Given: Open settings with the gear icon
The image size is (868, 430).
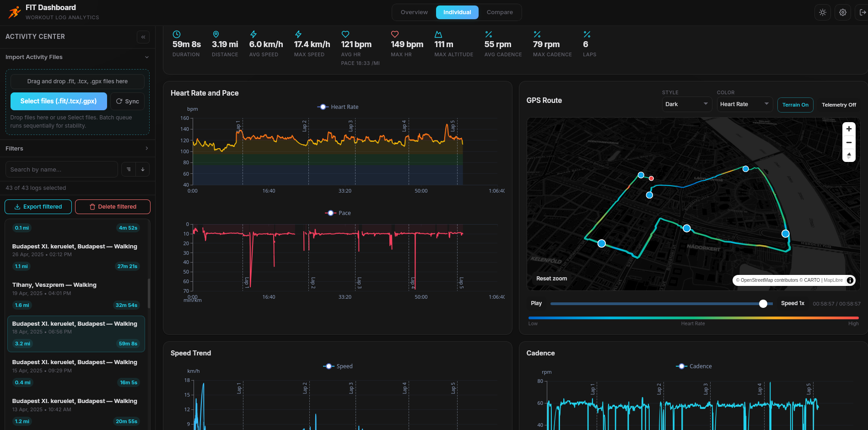Looking at the screenshot, I should (x=842, y=12).
